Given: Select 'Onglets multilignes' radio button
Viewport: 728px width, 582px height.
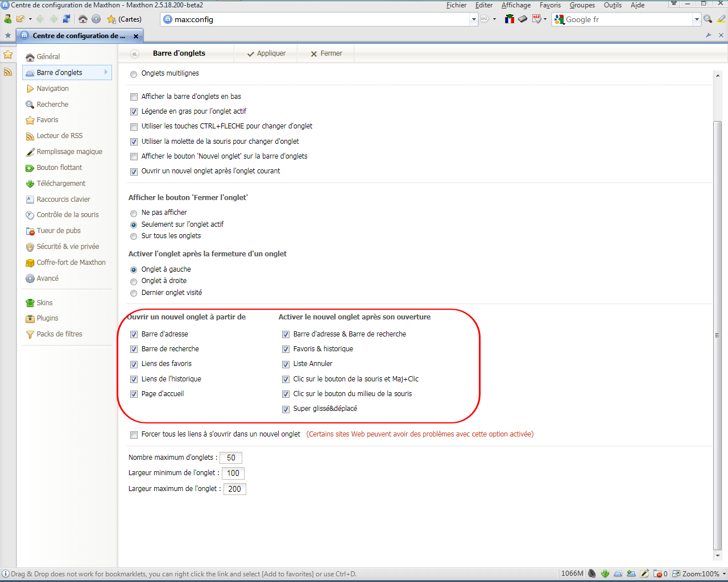Looking at the screenshot, I should coord(134,74).
